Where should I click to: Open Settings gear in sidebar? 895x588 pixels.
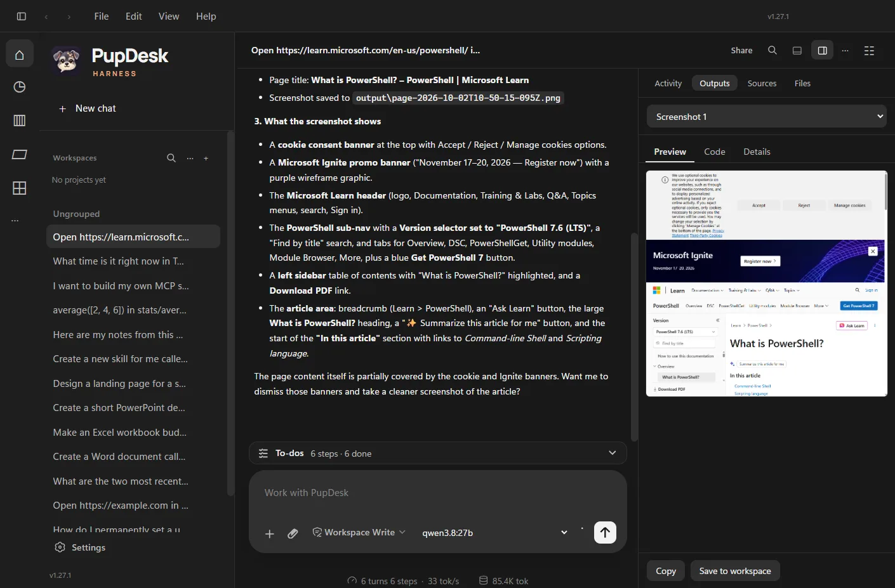tap(80, 547)
